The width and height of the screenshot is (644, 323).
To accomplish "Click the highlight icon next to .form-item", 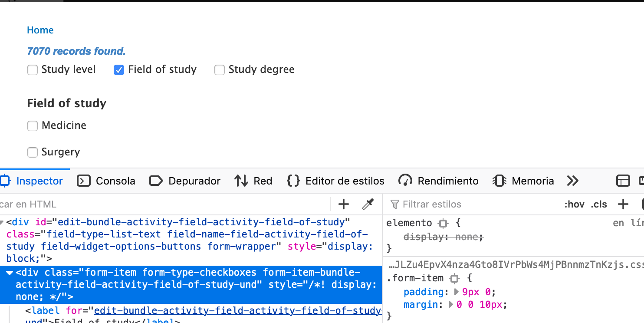I will point(454,278).
